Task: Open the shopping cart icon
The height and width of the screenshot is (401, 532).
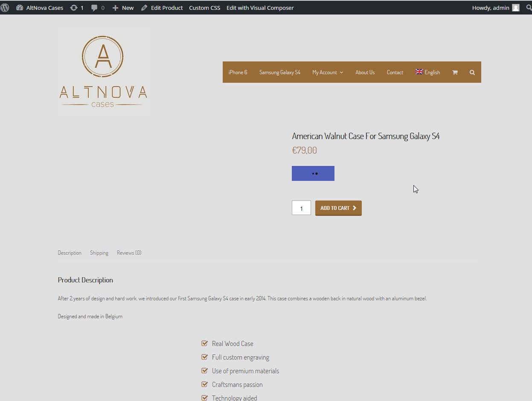Action: (455, 72)
